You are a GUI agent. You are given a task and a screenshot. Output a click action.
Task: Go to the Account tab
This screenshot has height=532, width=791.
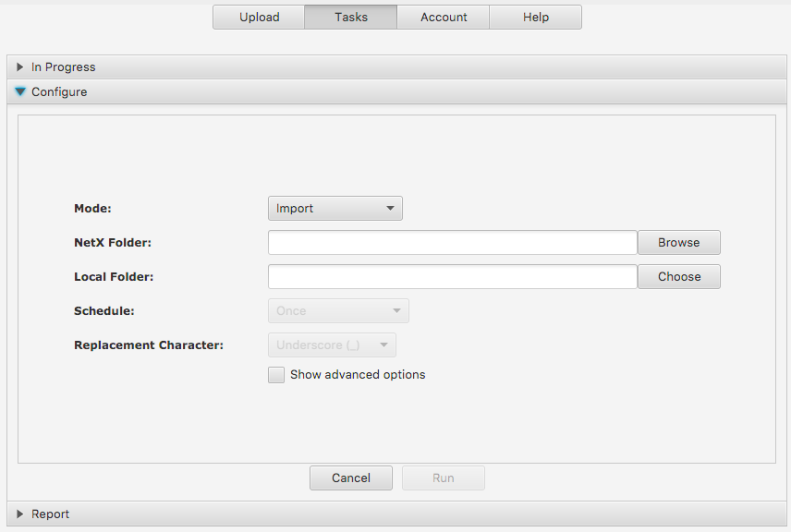(444, 18)
